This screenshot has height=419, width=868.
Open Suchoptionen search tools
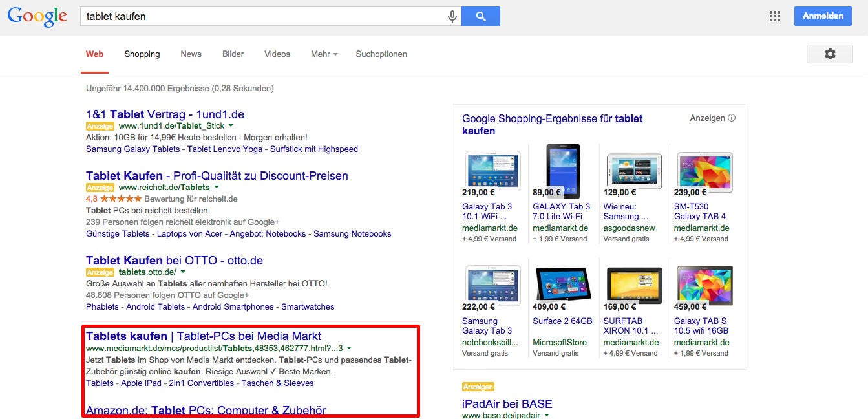(381, 54)
